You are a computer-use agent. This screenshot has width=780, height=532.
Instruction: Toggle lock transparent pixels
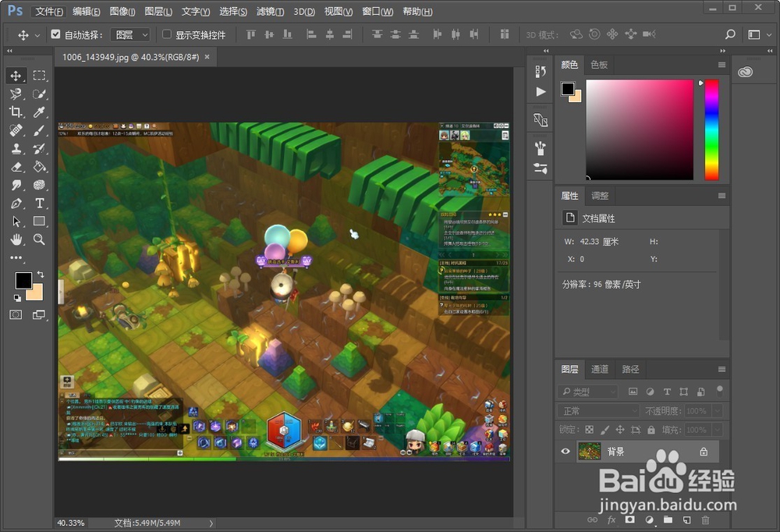coord(589,430)
